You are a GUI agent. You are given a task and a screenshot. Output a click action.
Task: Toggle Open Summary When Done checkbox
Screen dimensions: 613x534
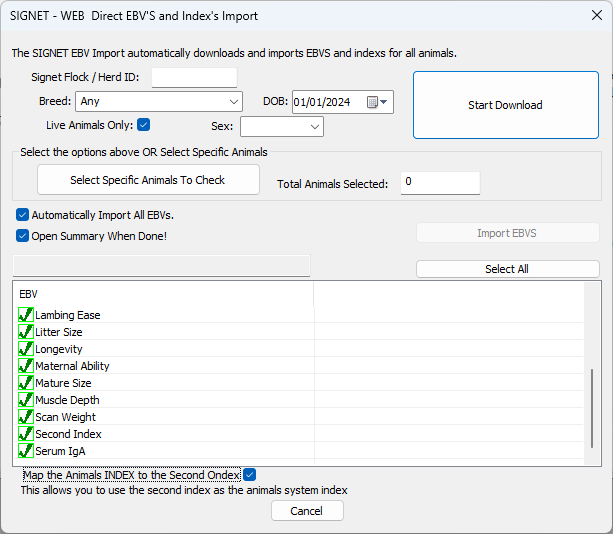pyautogui.click(x=22, y=236)
